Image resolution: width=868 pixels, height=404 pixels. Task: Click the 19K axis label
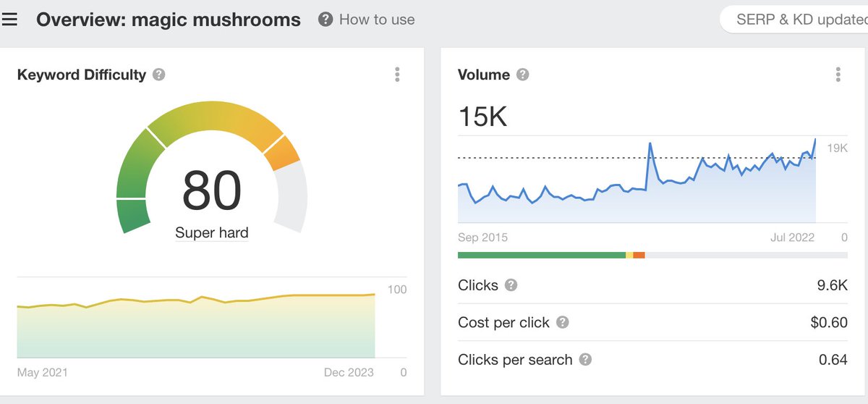tap(837, 148)
